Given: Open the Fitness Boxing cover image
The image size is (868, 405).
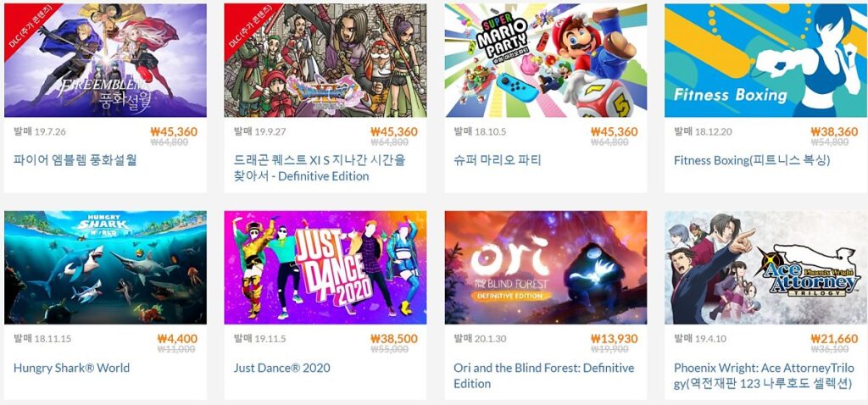Looking at the screenshot, I should pyautogui.click(x=766, y=60).
